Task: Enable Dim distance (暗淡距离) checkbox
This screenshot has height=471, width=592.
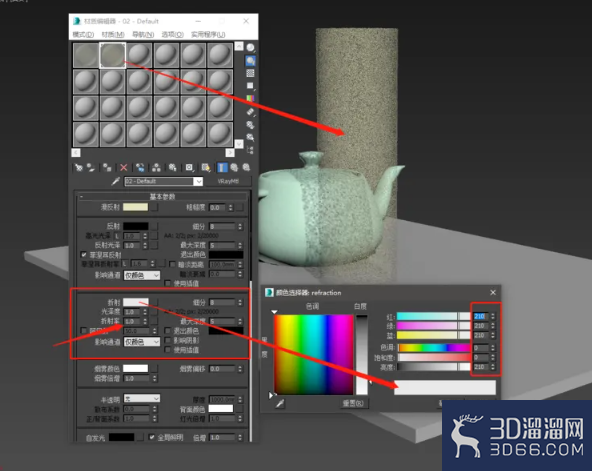Action: [x=173, y=264]
